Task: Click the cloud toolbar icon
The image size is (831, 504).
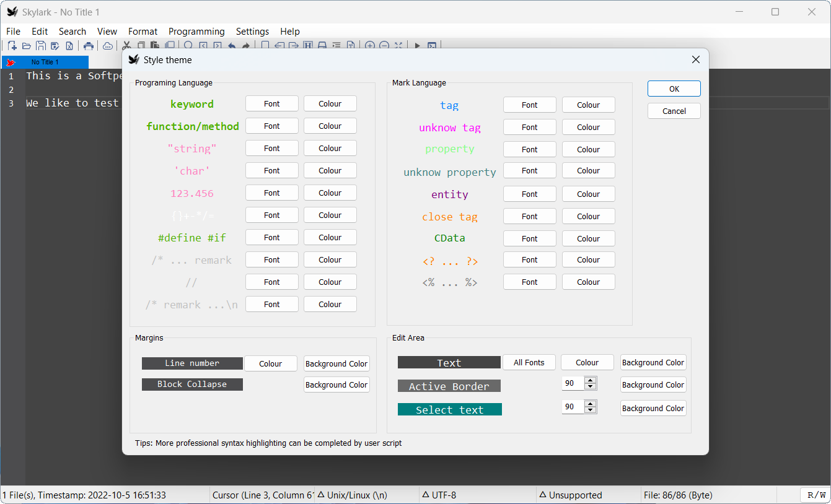Action: point(108,46)
